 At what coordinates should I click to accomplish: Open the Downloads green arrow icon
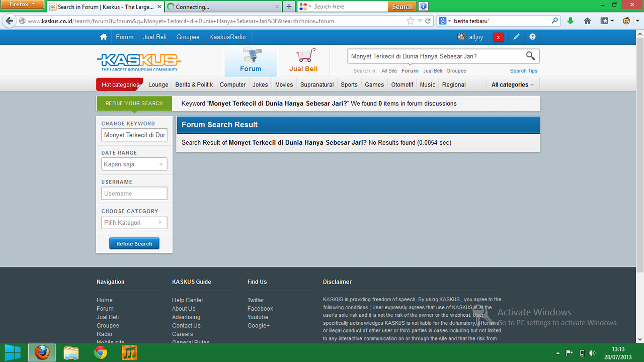coord(570,21)
